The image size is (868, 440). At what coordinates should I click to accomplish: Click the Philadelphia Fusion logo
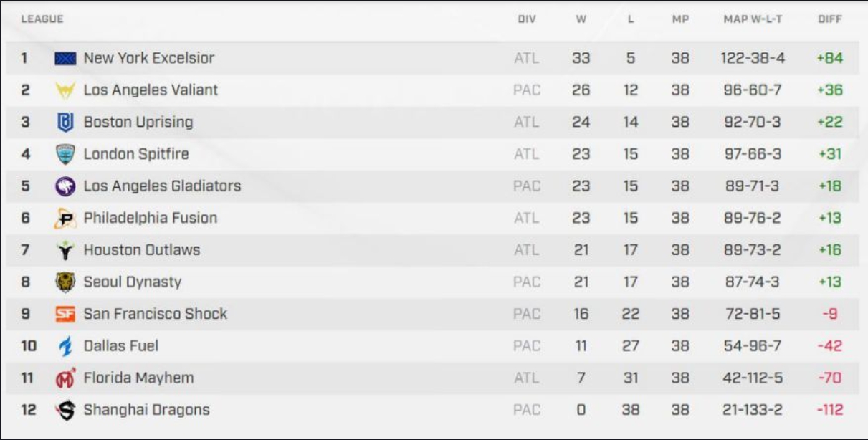(x=65, y=219)
